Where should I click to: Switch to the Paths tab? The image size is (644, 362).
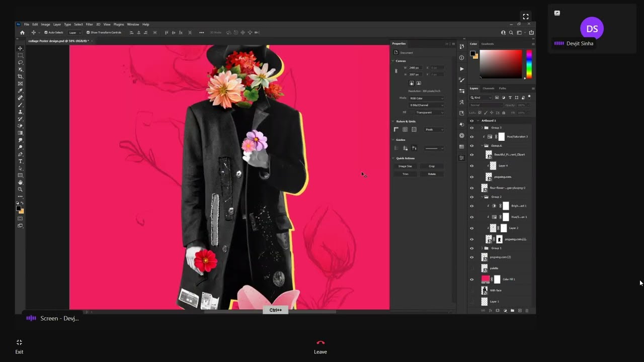(x=503, y=88)
